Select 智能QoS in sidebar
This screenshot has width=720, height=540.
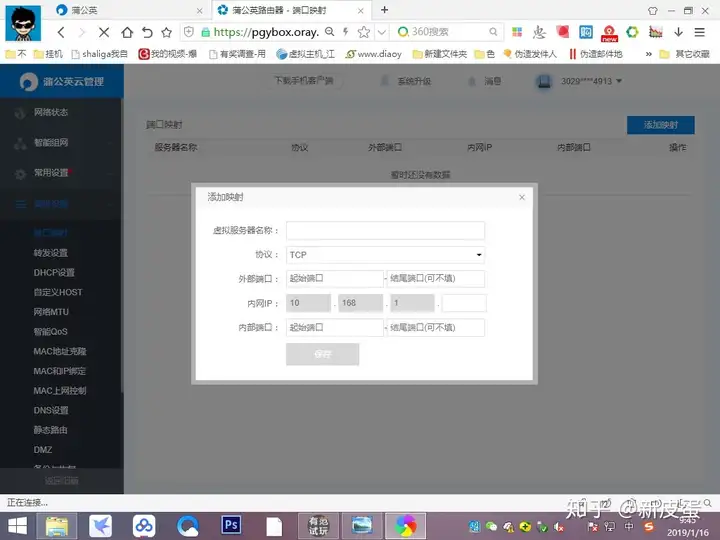click(51, 332)
